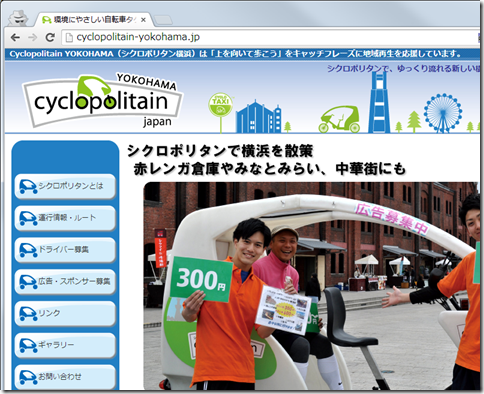
Task: Click the browser back arrow
Action: click(15, 37)
